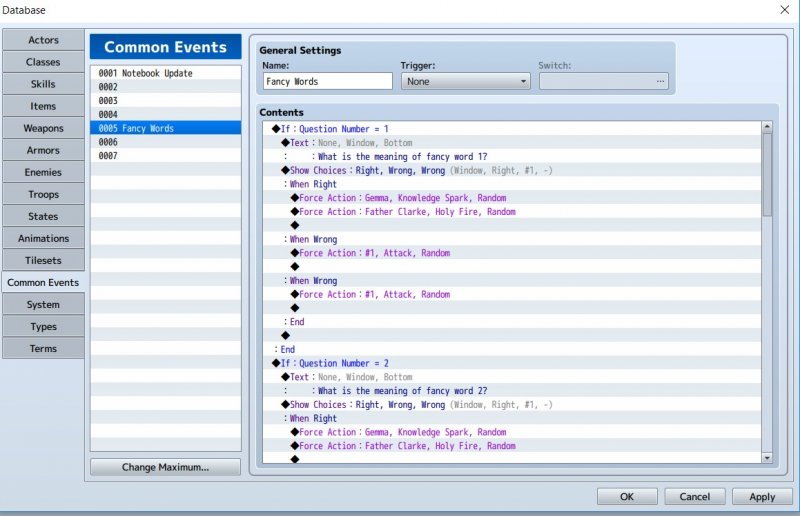Viewport: 800px width, 516px height.
Task: Select empty common event 0007
Action: [x=166, y=156]
